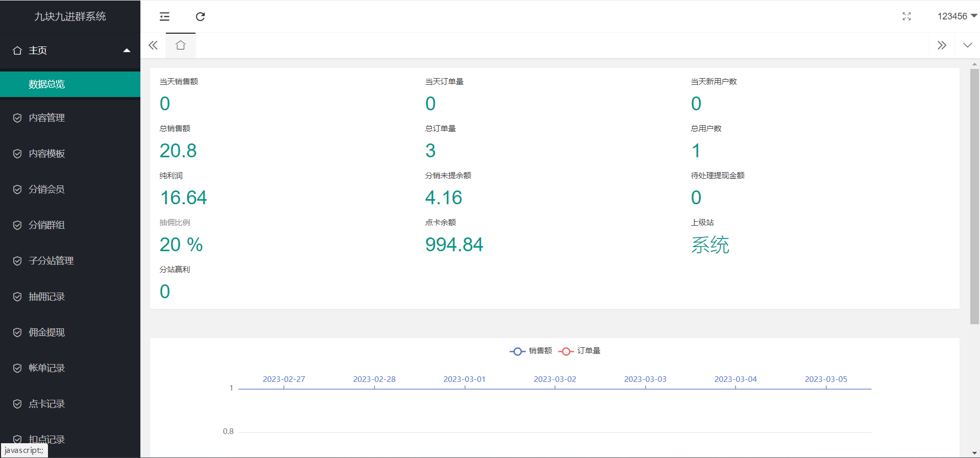Select the home tab in tab bar
This screenshot has width=980, height=458.
pyautogui.click(x=180, y=45)
